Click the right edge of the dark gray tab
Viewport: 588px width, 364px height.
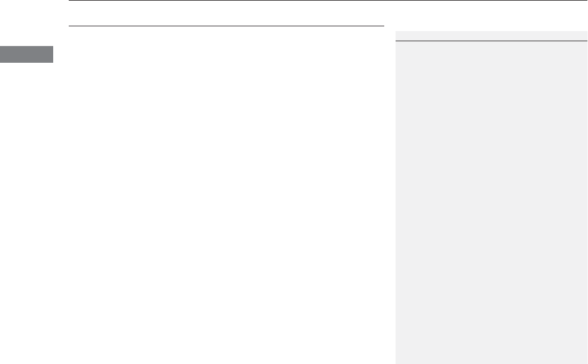pos(51,54)
